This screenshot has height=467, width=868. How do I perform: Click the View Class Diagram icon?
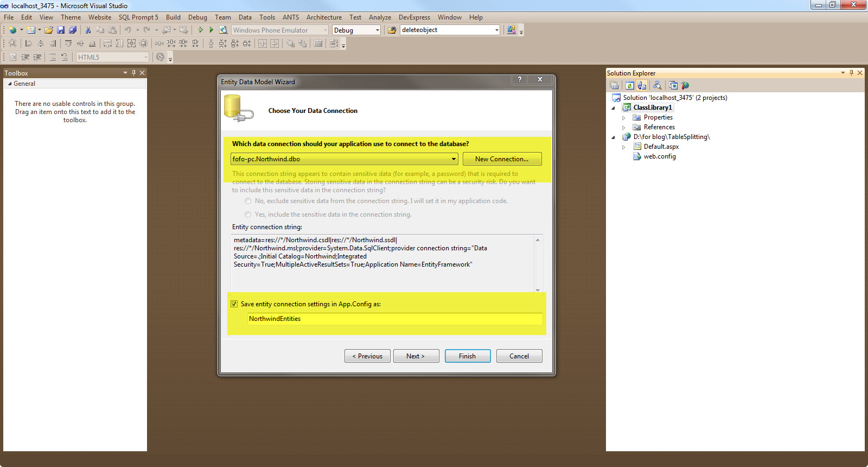[x=657, y=85]
